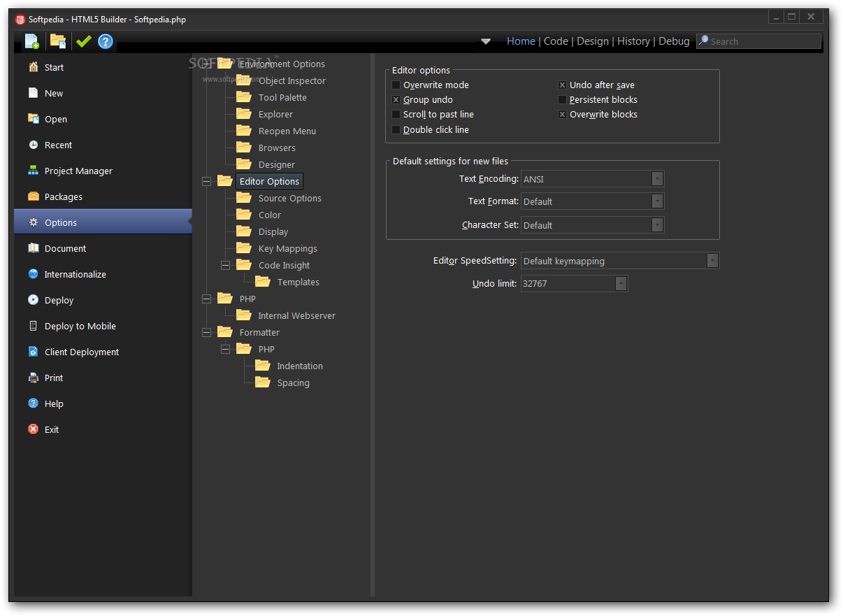
Task: Enable the Overwrite mode checkbox
Action: point(396,85)
